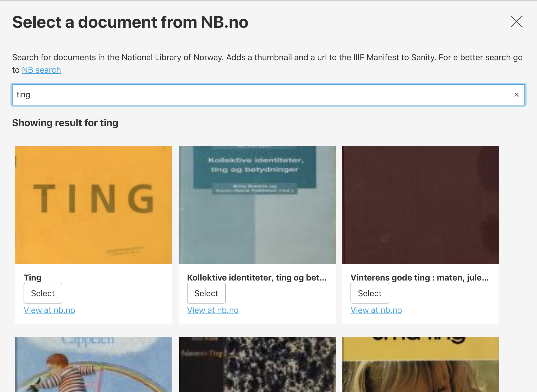Select Kollektive identiteter document
Screen dimensions: 537x392
click(x=206, y=293)
